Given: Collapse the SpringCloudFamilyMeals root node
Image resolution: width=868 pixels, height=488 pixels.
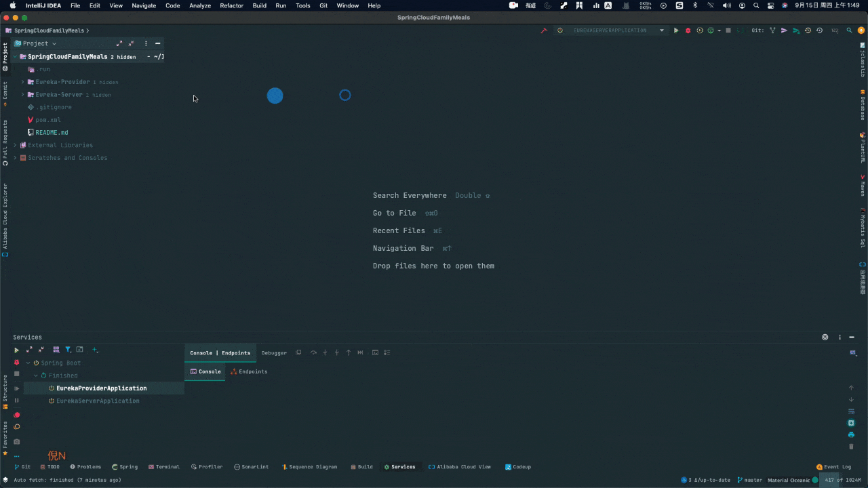Looking at the screenshot, I should 15,57.
